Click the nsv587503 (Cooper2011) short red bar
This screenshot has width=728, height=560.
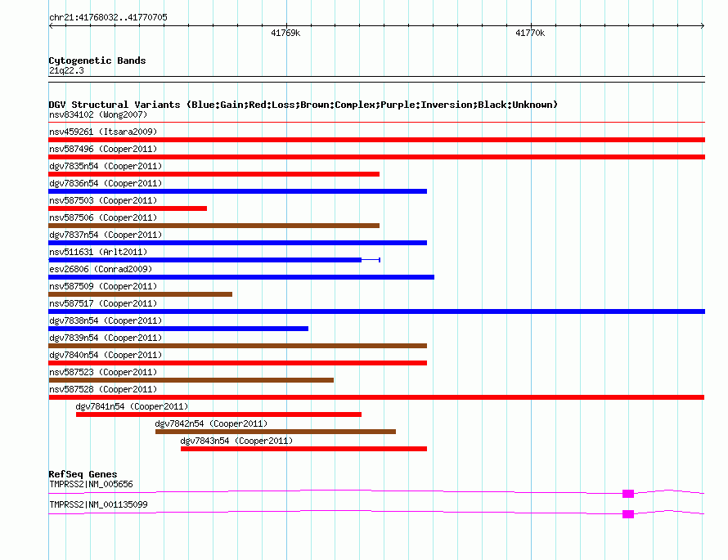point(128,208)
